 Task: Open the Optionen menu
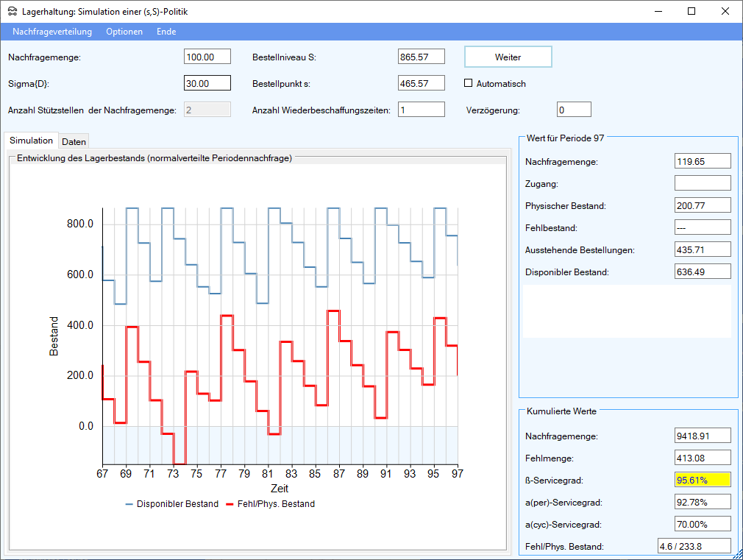pos(124,32)
